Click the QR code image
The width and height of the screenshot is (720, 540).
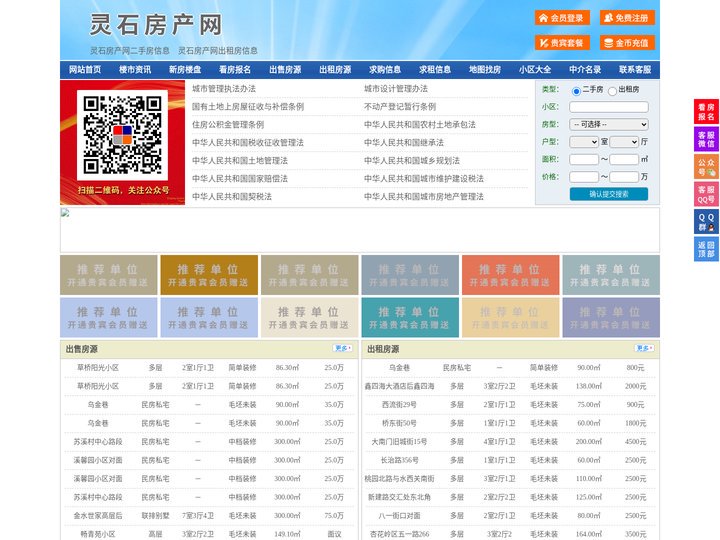point(122,135)
